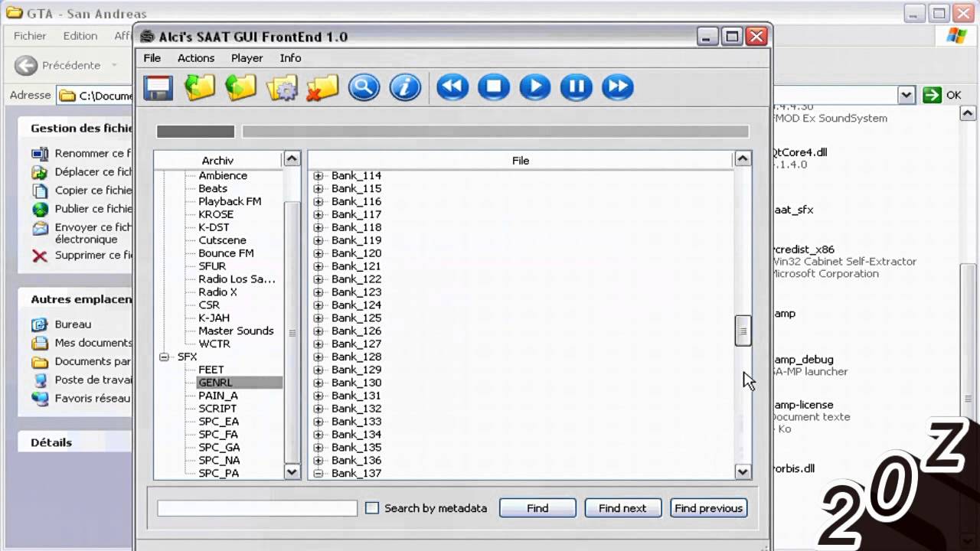980x551 pixels.
Task: Expand the Bank_125 node
Action: [318, 318]
